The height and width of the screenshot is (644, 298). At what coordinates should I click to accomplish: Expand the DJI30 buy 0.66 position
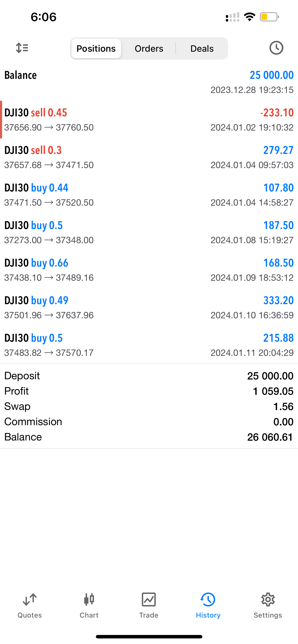tap(149, 270)
